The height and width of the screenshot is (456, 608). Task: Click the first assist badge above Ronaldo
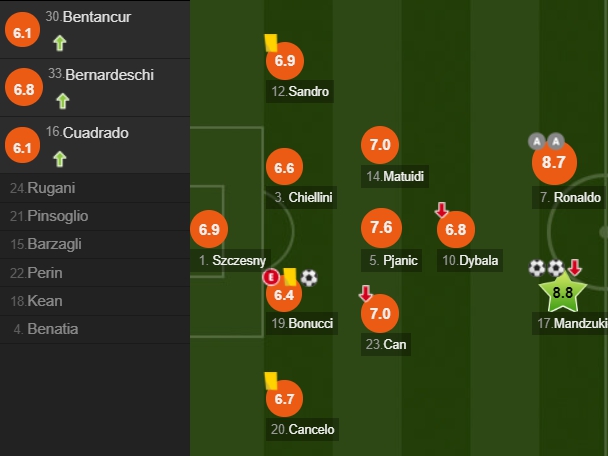click(537, 142)
